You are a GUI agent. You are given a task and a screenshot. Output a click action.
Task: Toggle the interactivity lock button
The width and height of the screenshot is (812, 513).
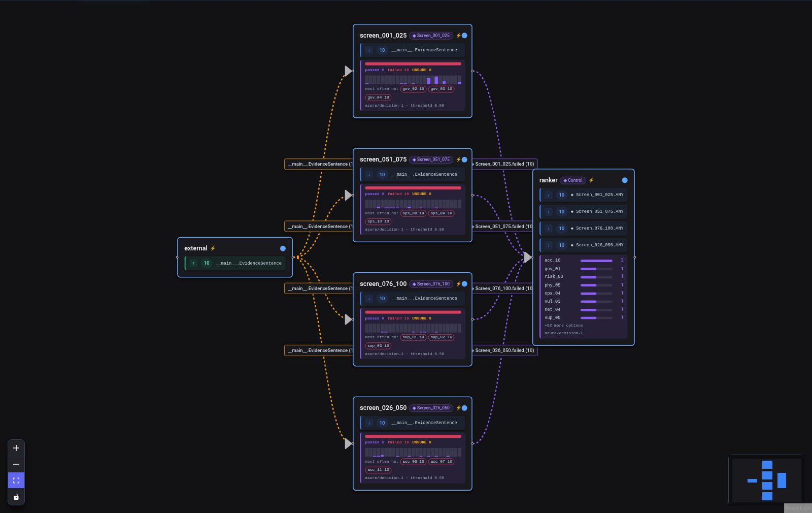point(16,497)
